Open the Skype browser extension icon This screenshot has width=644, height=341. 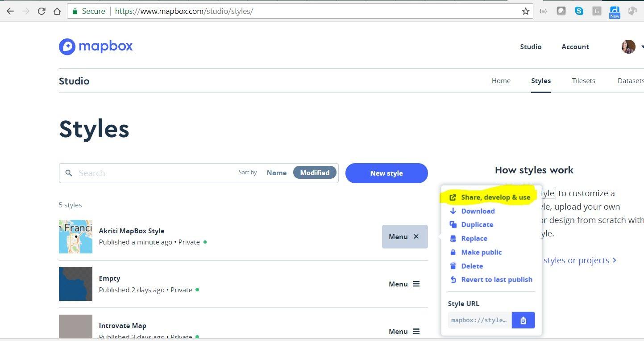pyautogui.click(x=579, y=11)
